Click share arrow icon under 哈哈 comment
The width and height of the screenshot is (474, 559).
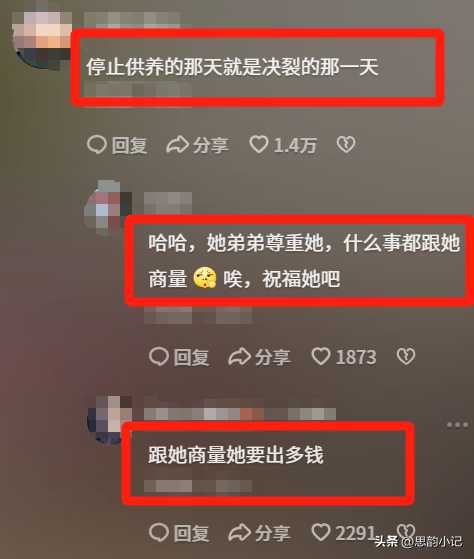point(239,357)
